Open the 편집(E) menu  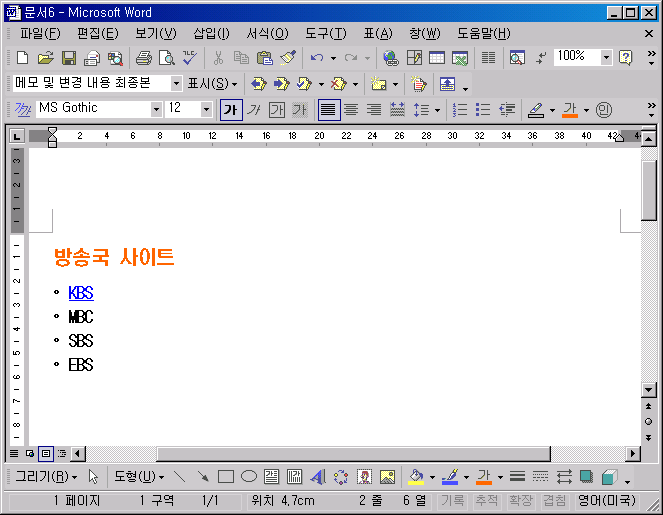(98, 33)
